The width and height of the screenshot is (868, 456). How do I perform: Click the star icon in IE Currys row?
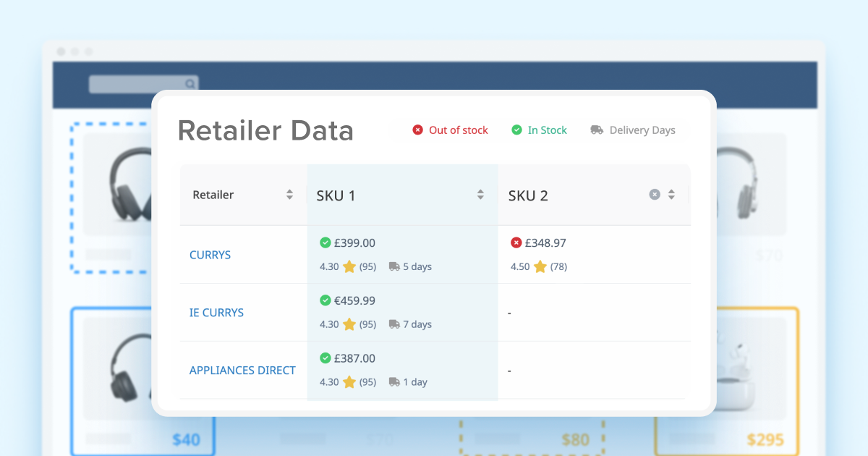point(349,324)
